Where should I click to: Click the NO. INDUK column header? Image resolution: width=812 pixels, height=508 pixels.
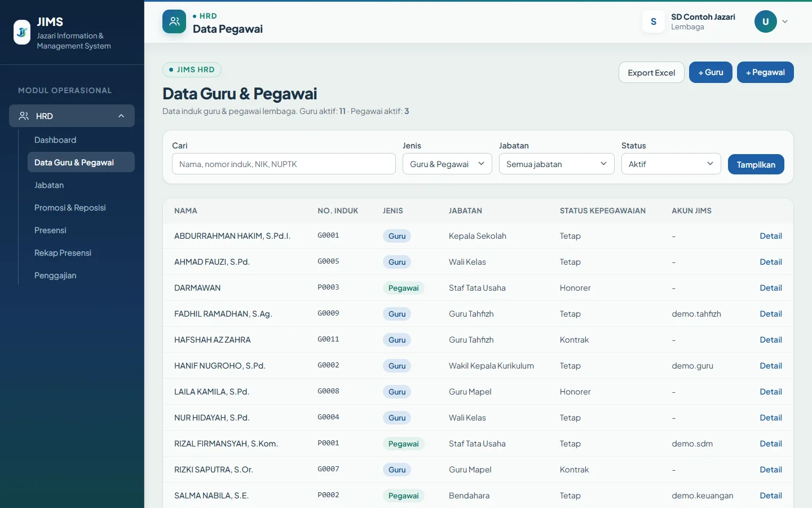coord(338,211)
